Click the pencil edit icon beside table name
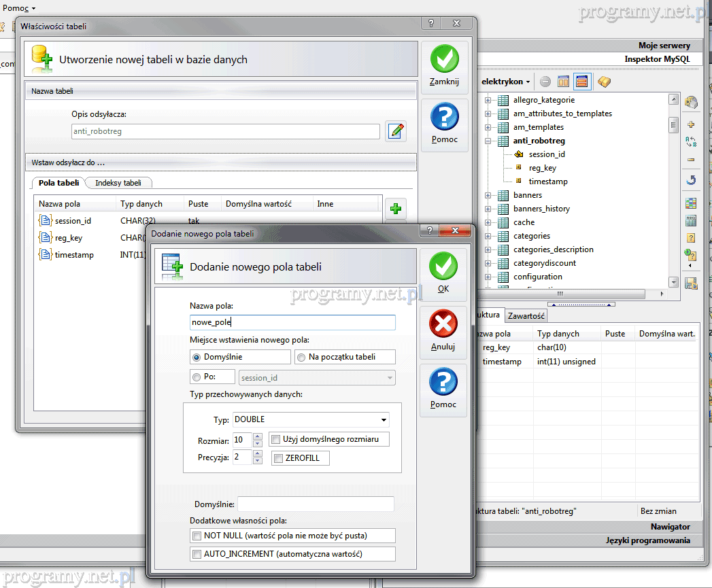Viewport: 712px width, 588px height. [x=396, y=131]
